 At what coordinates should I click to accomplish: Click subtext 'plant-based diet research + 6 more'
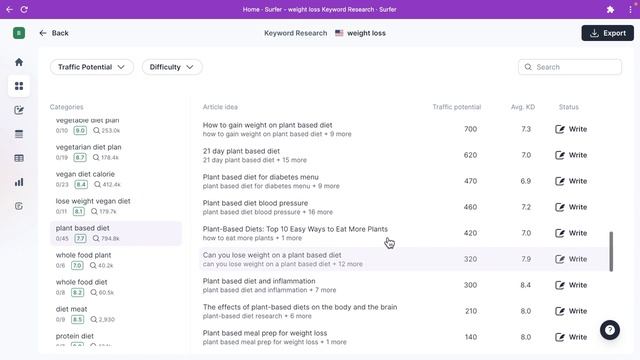click(257, 316)
